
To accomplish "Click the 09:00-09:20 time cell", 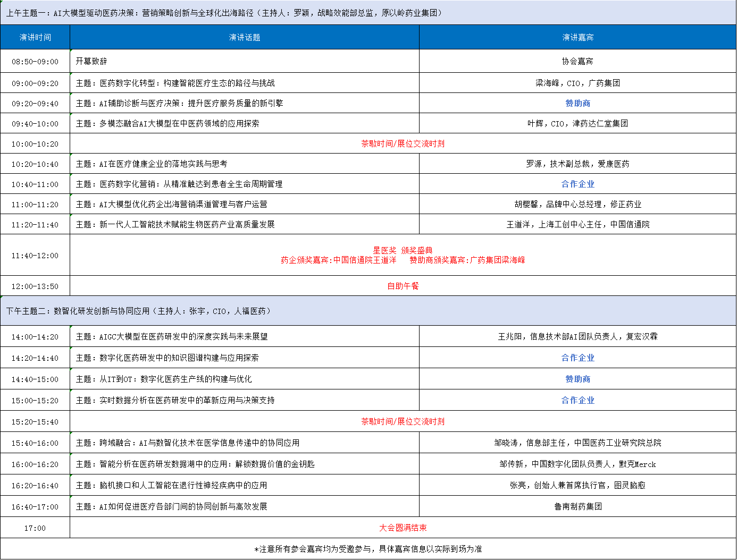I will (35, 83).
